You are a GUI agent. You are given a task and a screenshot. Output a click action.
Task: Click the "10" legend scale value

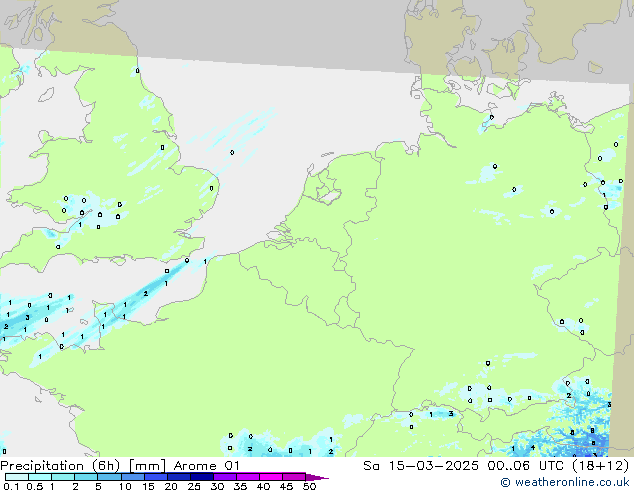click(125, 486)
